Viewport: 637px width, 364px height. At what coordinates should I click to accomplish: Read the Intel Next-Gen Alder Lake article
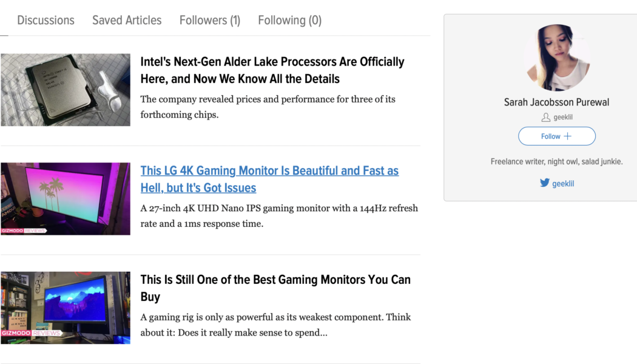[x=272, y=70]
